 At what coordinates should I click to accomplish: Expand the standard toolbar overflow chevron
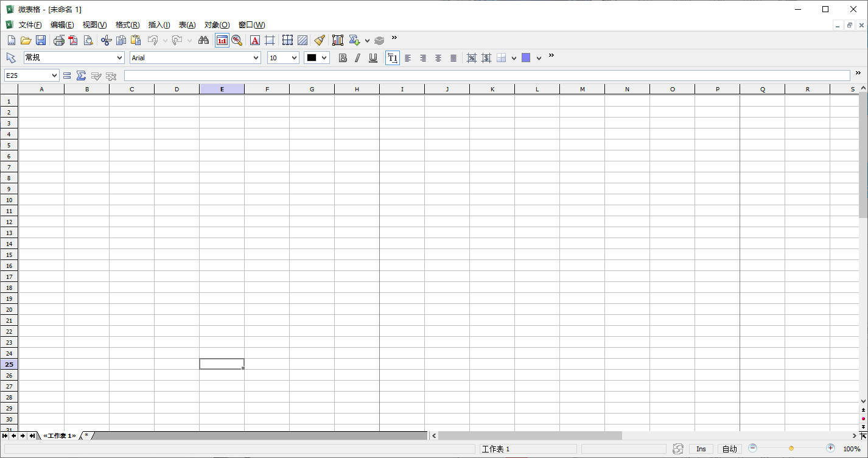394,38
